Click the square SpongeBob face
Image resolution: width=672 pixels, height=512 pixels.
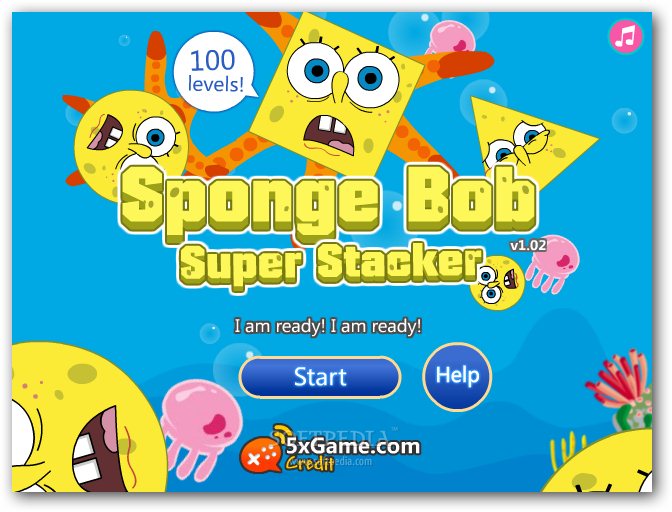click(x=336, y=93)
